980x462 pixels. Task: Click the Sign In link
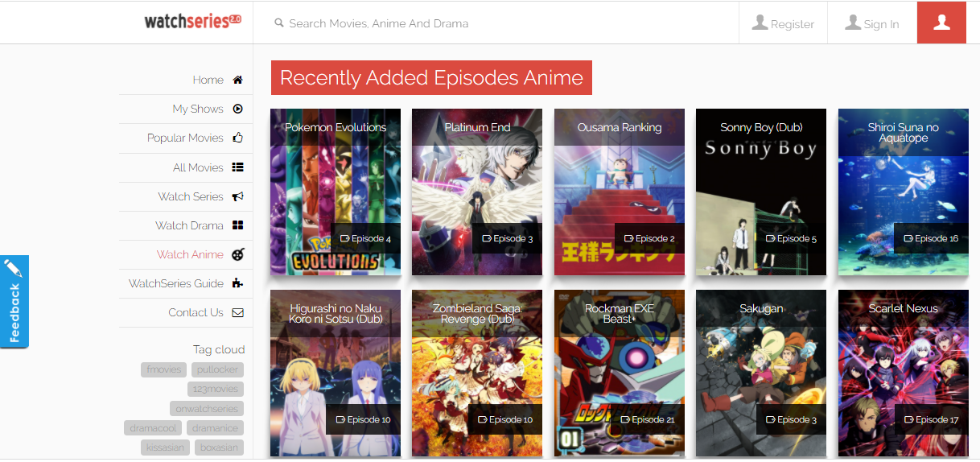pos(872,23)
